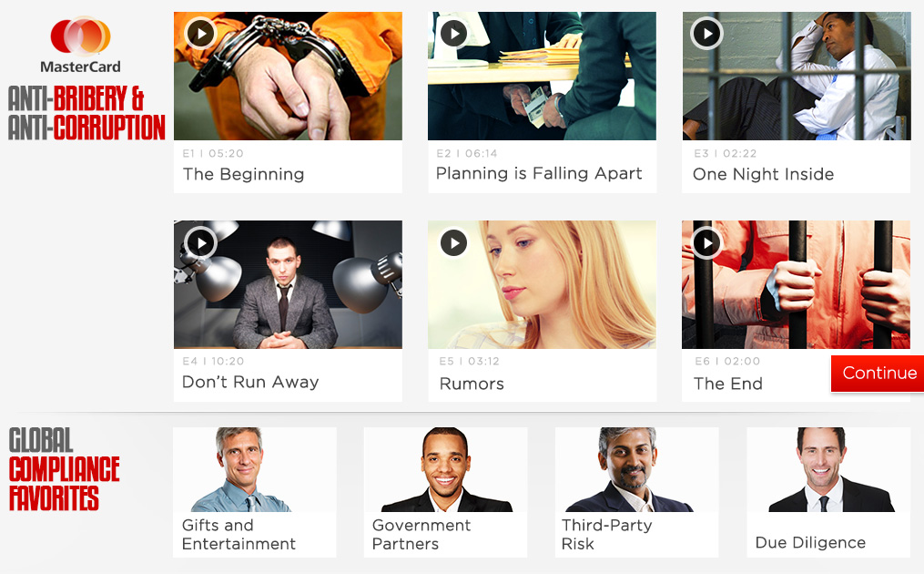The image size is (924, 574).
Task: Open The Beginning episode title
Action: pos(243,174)
